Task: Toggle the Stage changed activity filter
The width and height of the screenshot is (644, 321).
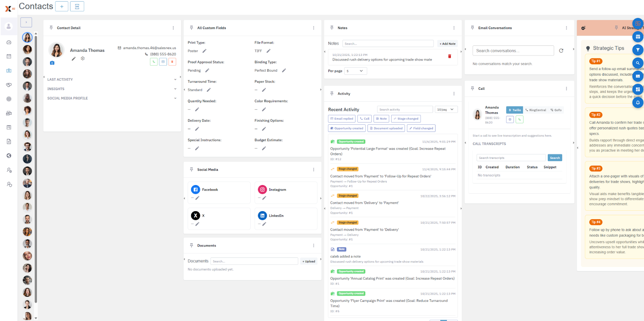Action: tap(406, 119)
